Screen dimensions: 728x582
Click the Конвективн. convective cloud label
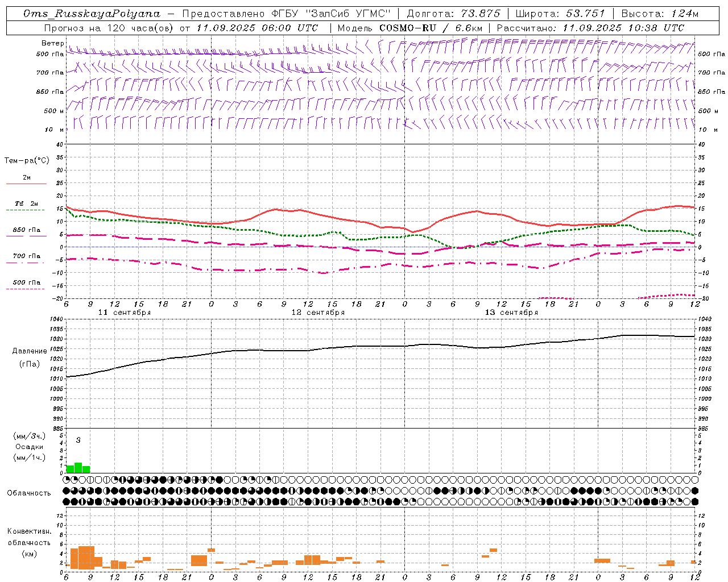click(x=29, y=531)
